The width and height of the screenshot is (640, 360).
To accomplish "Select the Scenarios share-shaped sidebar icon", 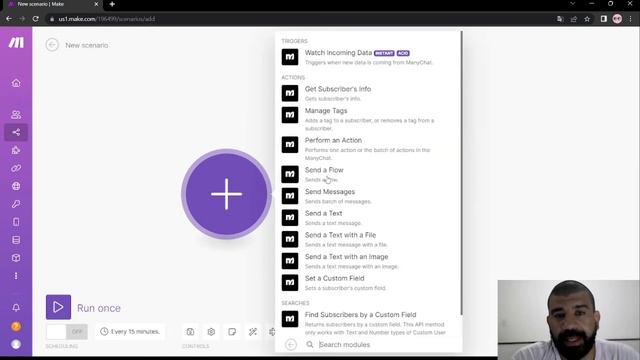I will (x=16, y=132).
